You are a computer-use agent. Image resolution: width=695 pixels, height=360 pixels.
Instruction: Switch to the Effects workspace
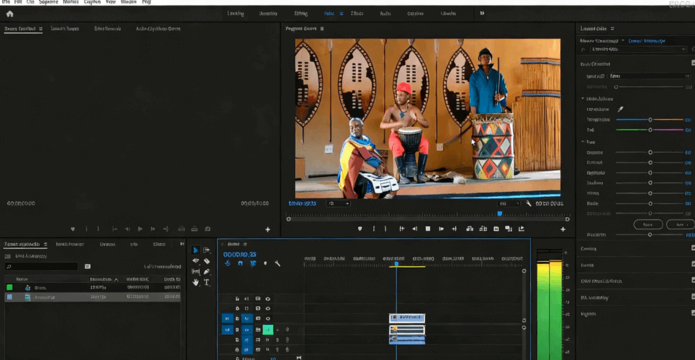(357, 13)
